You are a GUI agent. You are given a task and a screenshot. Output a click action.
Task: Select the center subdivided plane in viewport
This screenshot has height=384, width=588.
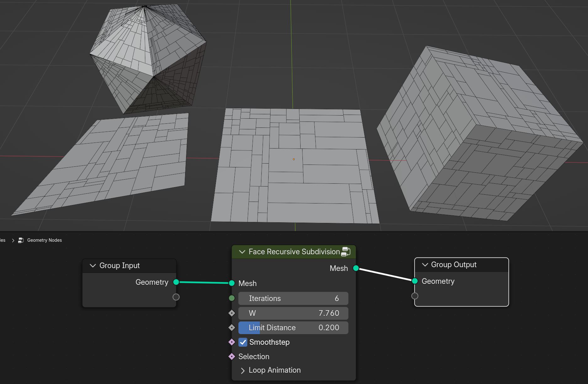tap(295, 166)
